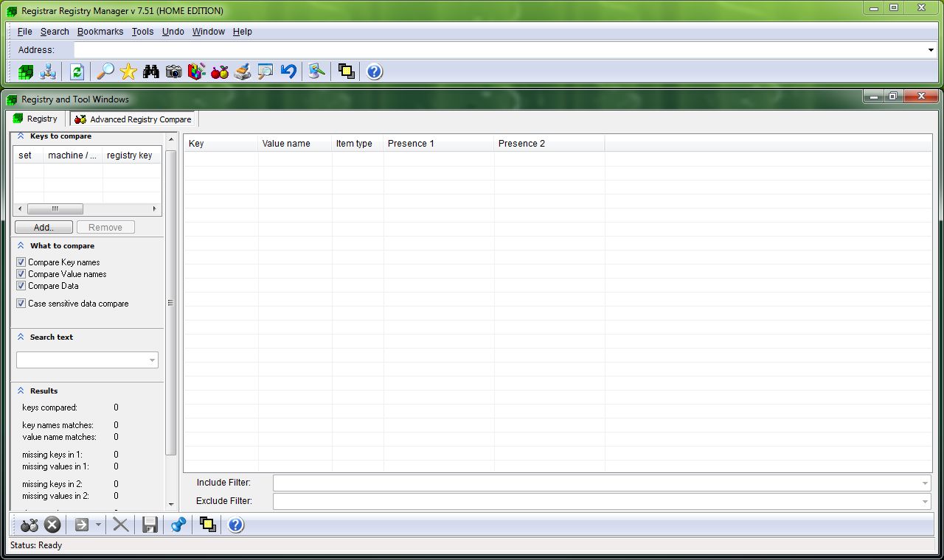
Task: Toggle Case sensitive data compare checkbox
Action: point(21,304)
